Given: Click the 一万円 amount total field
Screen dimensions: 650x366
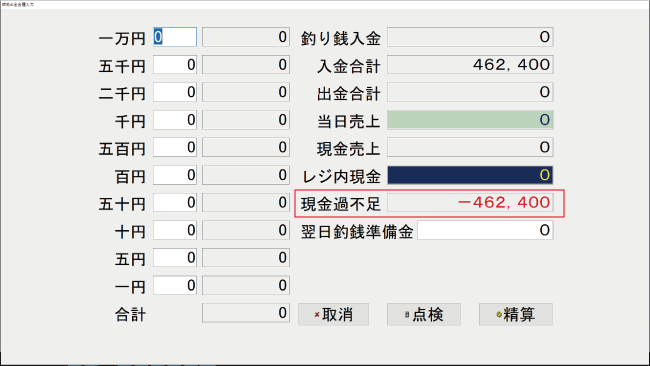Looking at the screenshot, I should [x=246, y=37].
